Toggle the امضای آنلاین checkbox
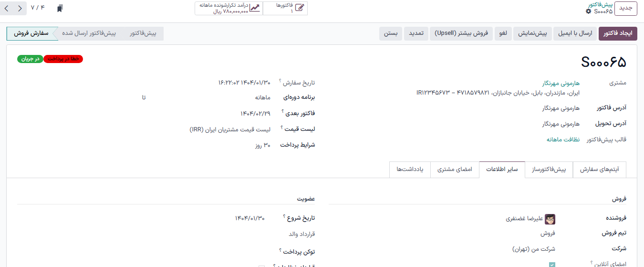The height and width of the screenshot is (267, 644). [x=552, y=265]
